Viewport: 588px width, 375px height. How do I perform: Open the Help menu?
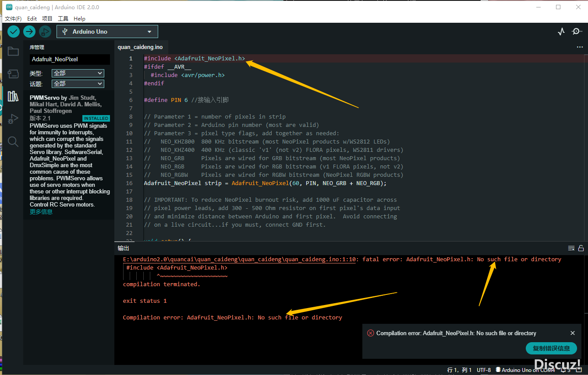(79, 19)
